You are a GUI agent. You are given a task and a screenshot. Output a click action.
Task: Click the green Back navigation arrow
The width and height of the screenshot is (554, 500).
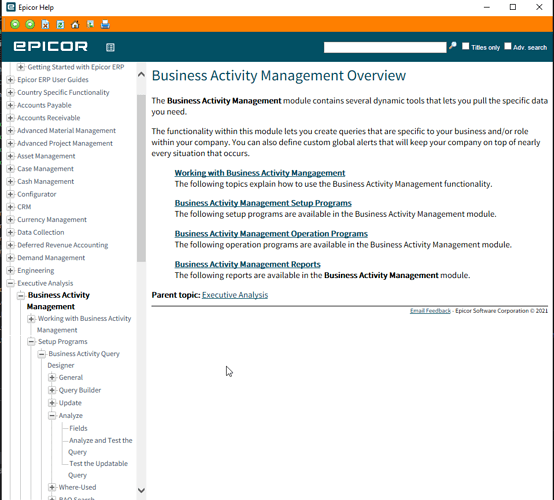click(x=15, y=24)
